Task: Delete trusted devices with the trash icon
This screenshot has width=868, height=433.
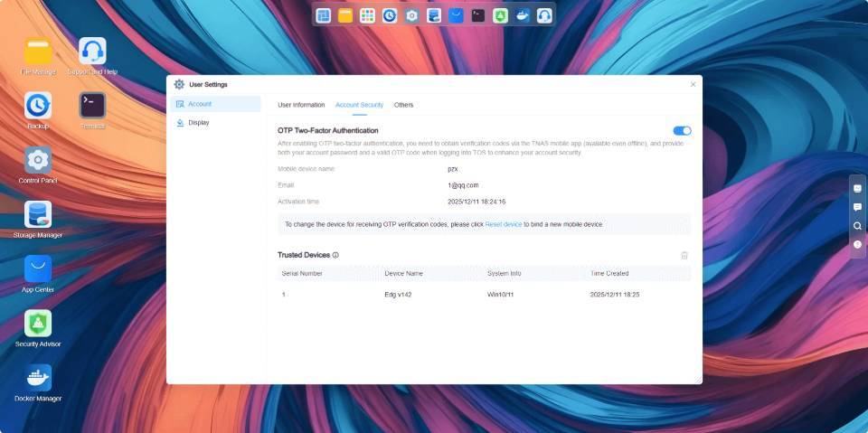Action: click(684, 255)
